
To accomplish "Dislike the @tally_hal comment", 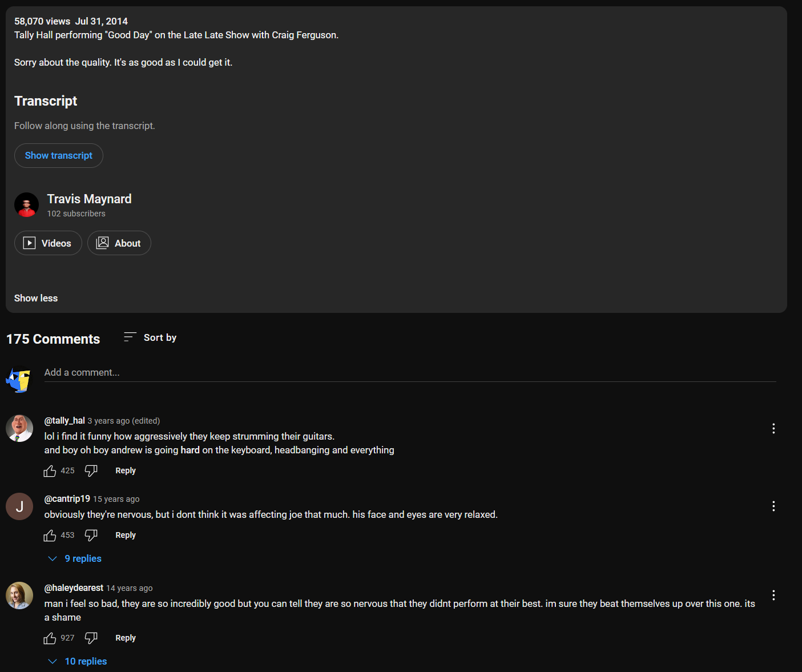I will (91, 471).
